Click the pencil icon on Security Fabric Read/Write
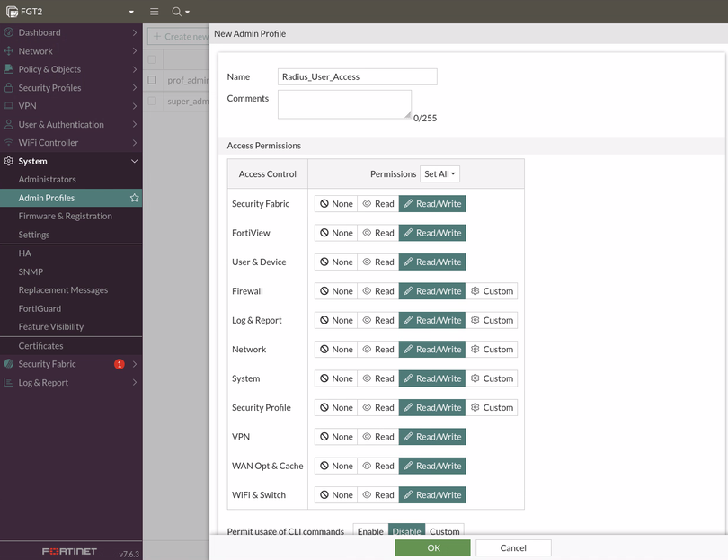The width and height of the screenshot is (728, 560). point(408,203)
